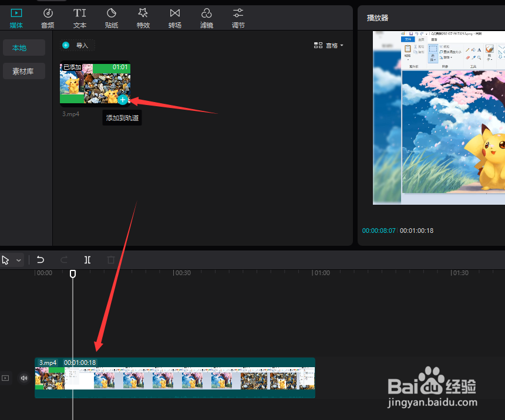Select the 3.mp4 clip on the timeline

[175, 378]
